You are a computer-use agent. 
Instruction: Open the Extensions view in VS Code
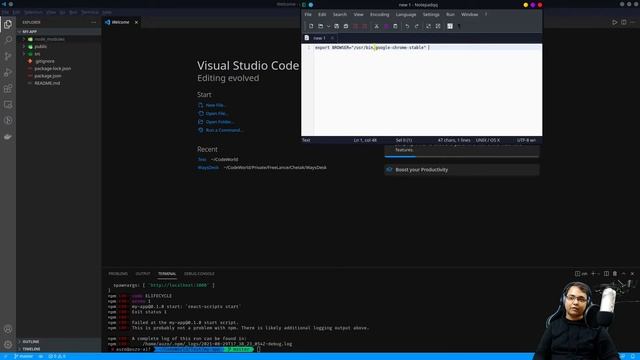coord(8,88)
